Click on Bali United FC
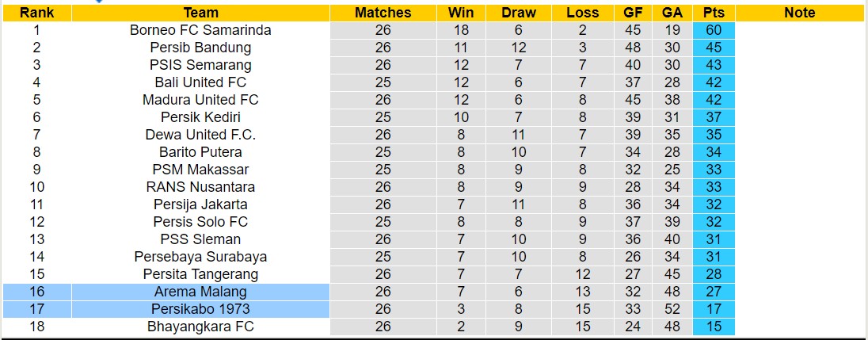 pos(200,82)
